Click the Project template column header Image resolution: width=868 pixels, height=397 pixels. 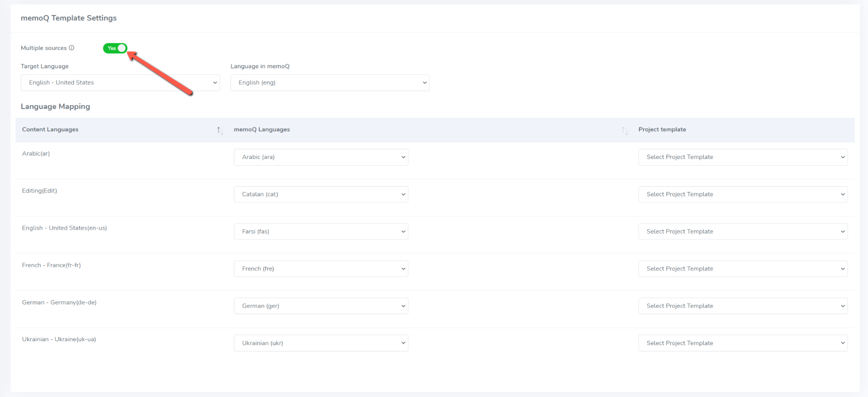662,129
